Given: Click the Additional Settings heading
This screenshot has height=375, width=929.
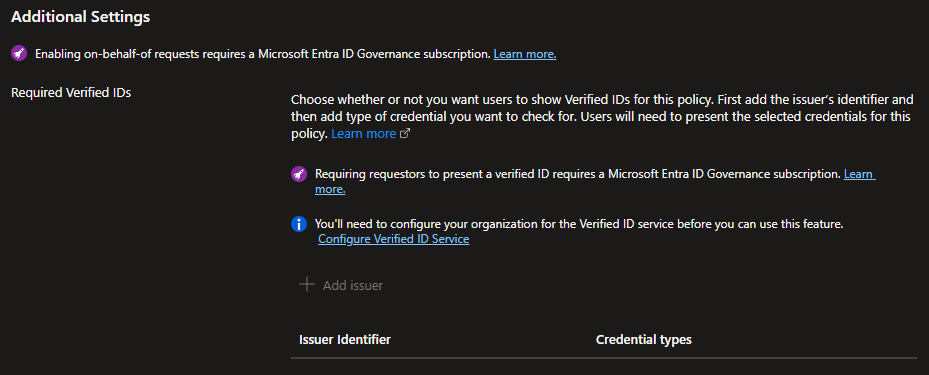Looking at the screenshot, I should [81, 17].
